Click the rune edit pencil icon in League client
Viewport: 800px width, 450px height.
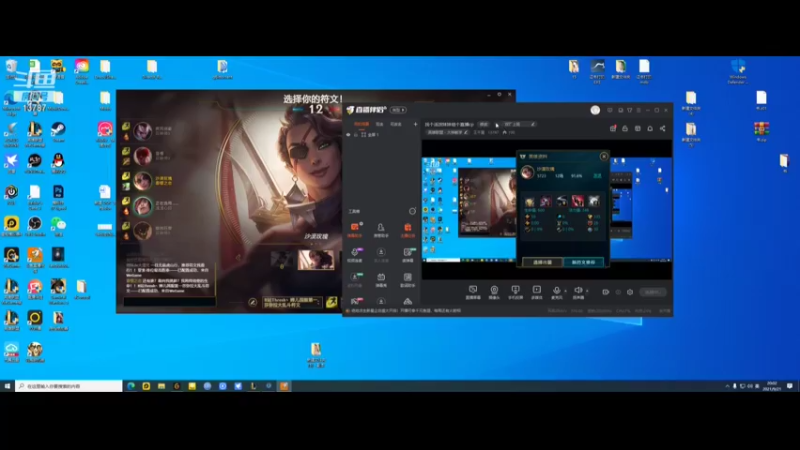pos(253,302)
